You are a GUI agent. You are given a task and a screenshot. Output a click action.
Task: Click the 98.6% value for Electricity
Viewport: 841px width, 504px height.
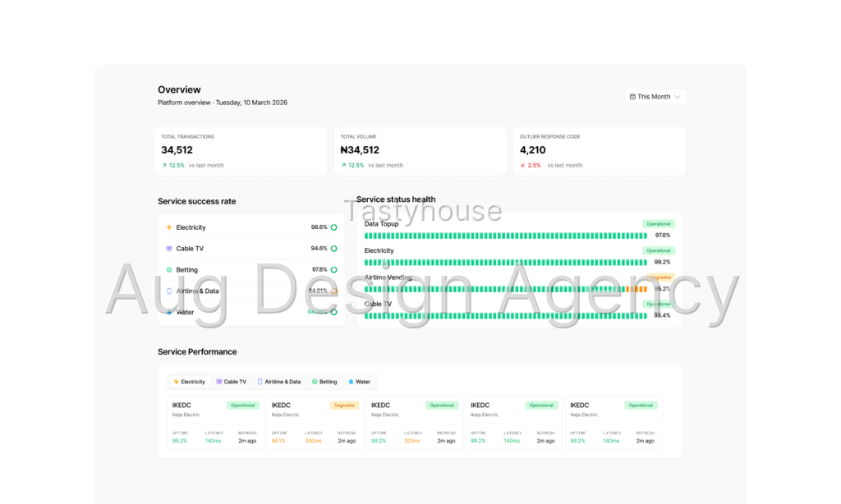(319, 227)
